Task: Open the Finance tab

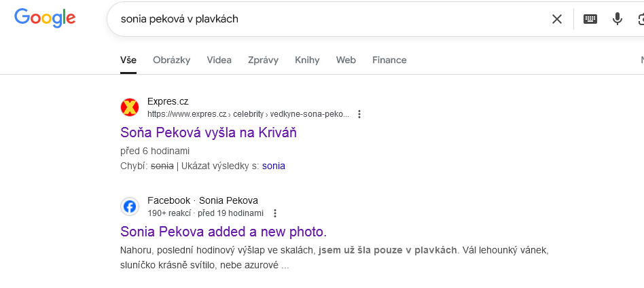Action: [389, 60]
